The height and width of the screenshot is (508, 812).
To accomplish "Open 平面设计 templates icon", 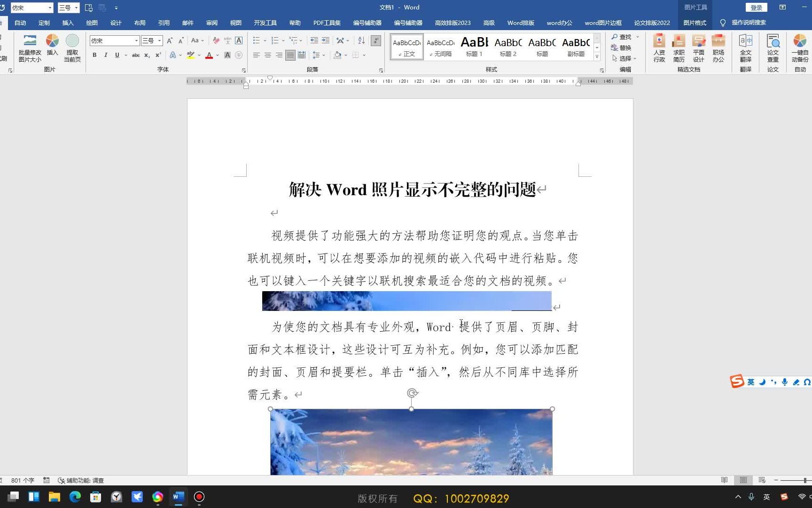I will click(699, 48).
